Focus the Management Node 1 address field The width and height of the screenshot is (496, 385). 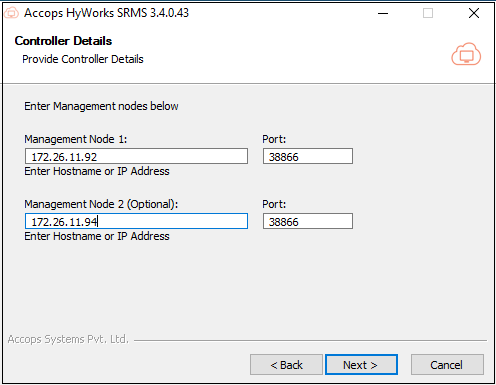pos(136,156)
